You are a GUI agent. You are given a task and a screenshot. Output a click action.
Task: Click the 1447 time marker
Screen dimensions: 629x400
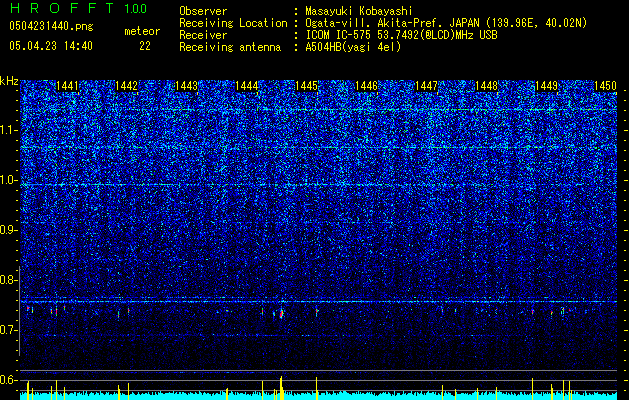(426, 86)
